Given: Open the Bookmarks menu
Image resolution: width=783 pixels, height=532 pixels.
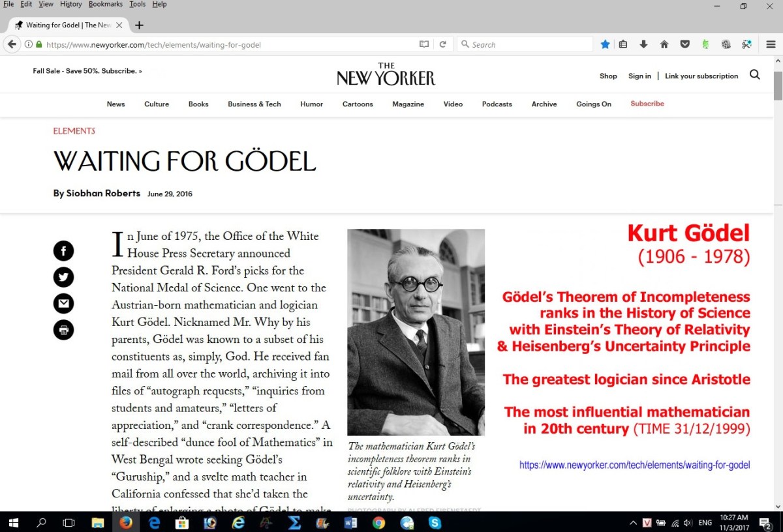Looking at the screenshot, I should click(105, 4).
